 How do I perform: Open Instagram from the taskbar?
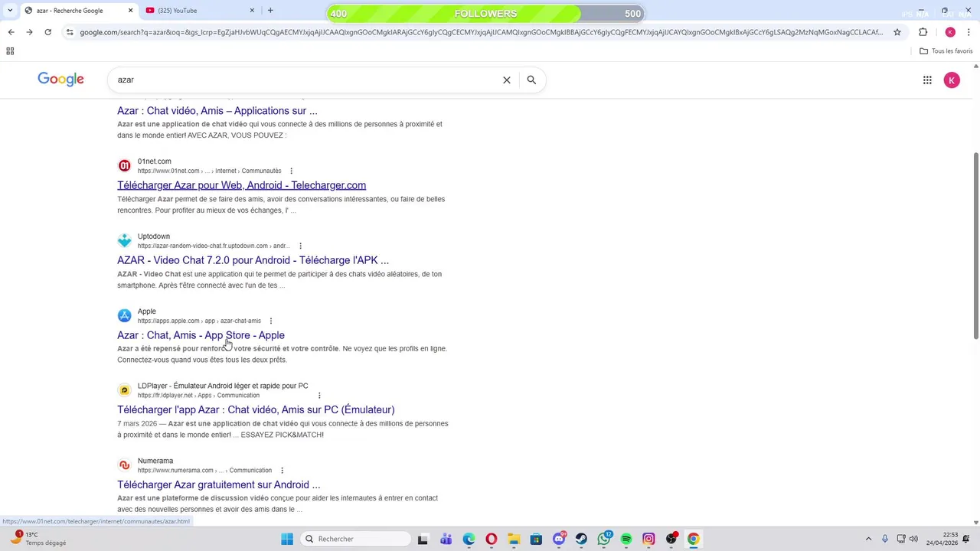coord(648,539)
